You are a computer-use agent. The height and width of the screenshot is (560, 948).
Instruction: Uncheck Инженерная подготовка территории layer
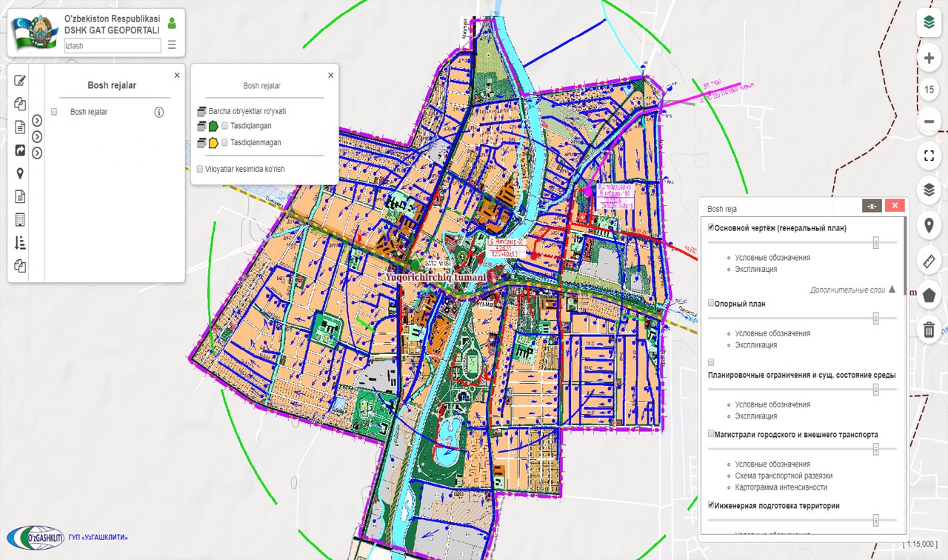tap(711, 505)
